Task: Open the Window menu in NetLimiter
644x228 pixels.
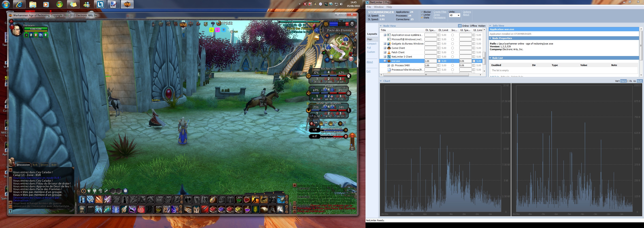Action: point(379,7)
